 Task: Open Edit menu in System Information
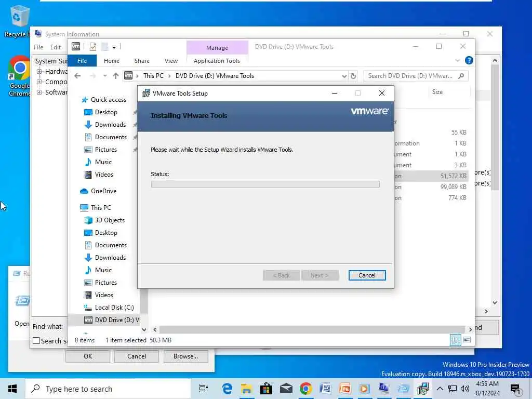pos(56,47)
